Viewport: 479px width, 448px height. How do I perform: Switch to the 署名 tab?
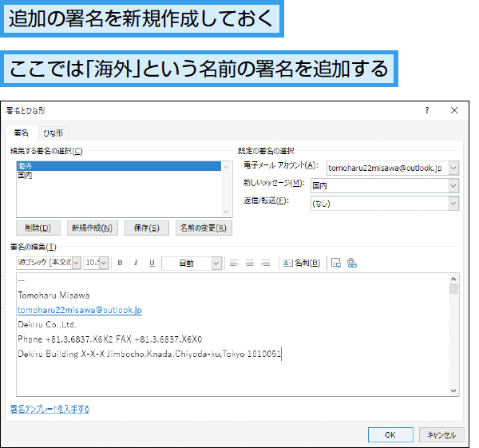[x=22, y=133]
